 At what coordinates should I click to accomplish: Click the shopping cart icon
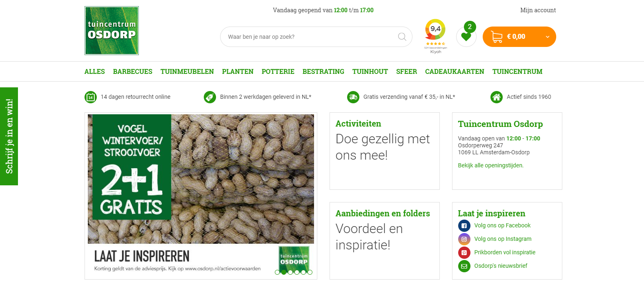click(497, 37)
